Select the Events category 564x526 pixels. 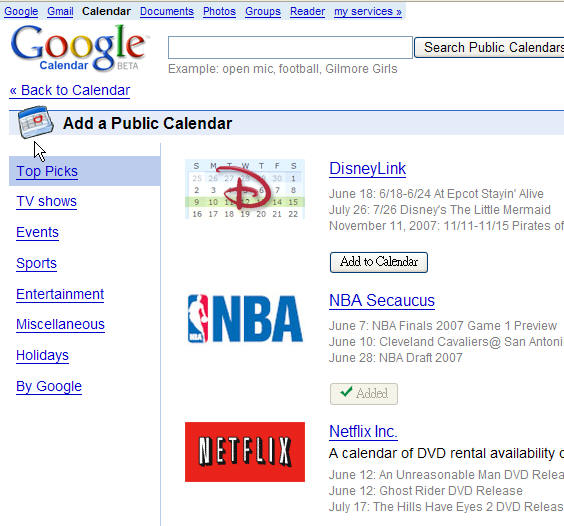[37, 232]
